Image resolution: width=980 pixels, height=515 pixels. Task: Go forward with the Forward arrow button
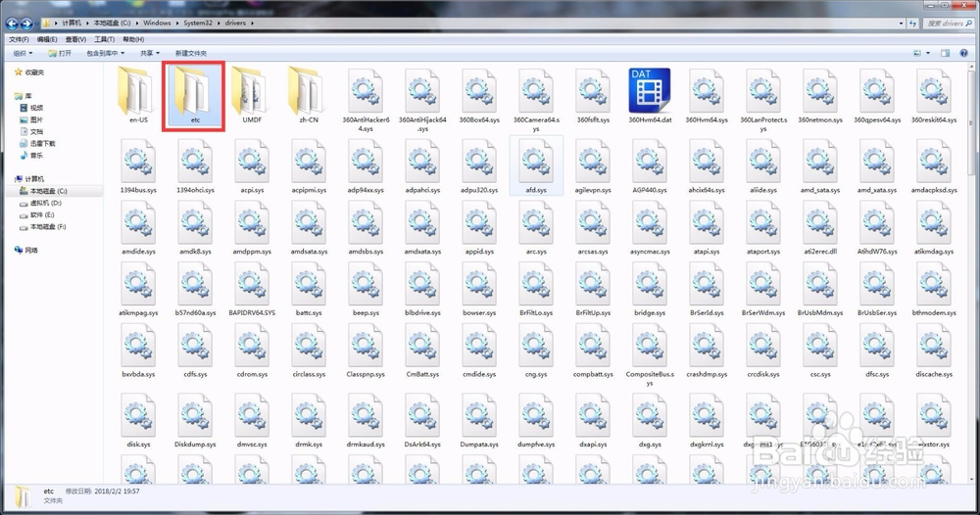coord(26,23)
